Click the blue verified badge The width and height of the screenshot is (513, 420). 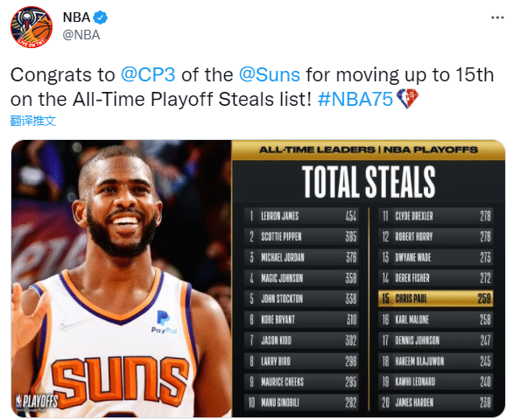click(x=101, y=17)
